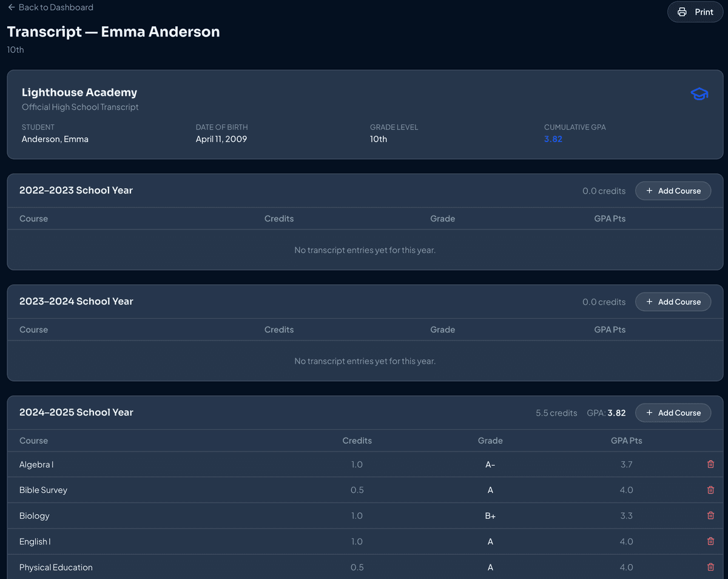The image size is (728, 579).
Task: Click the graduation cap icon
Action: [699, 95]
